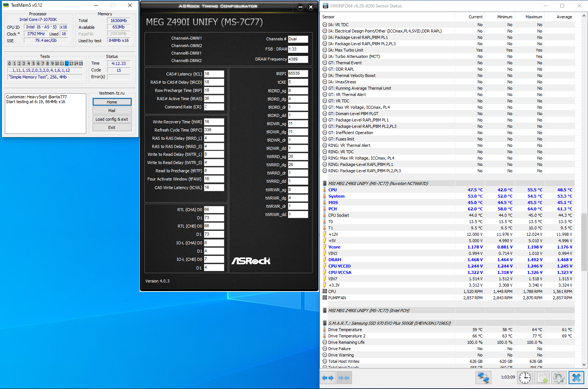
Task: Click the CAS# Latency (tCL) value field
Action: (x=214, y=74)
